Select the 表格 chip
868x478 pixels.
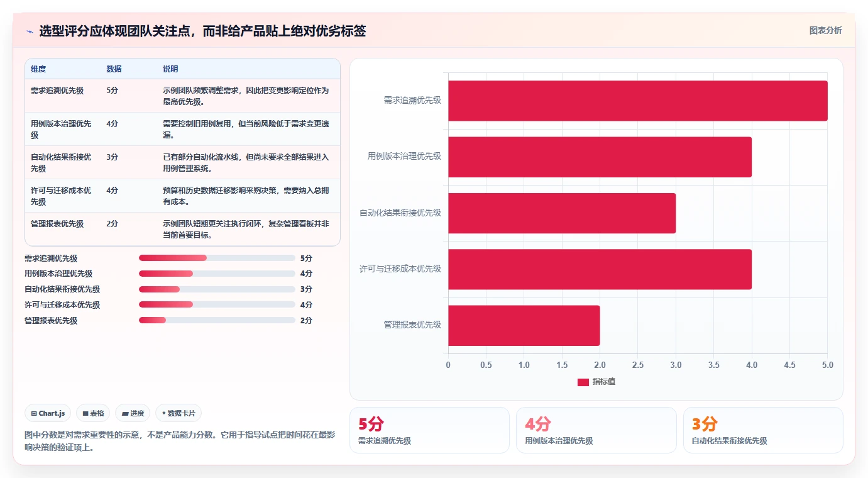(93, 413)
